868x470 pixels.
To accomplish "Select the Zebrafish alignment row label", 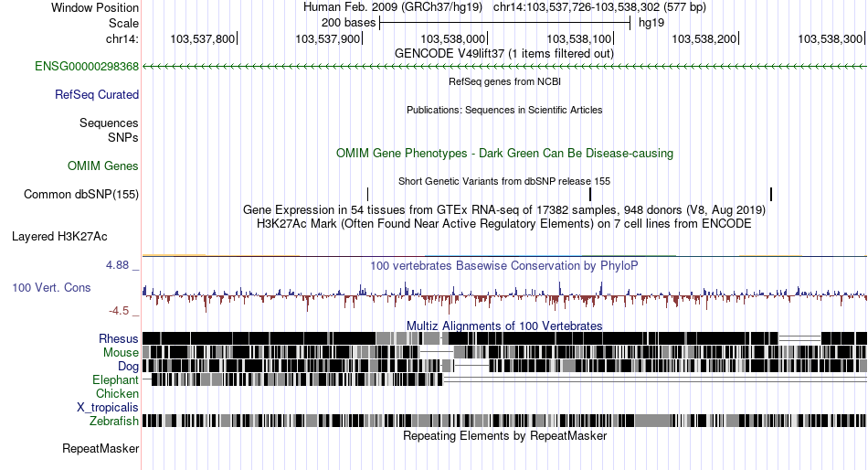I will tap(114, 422).
